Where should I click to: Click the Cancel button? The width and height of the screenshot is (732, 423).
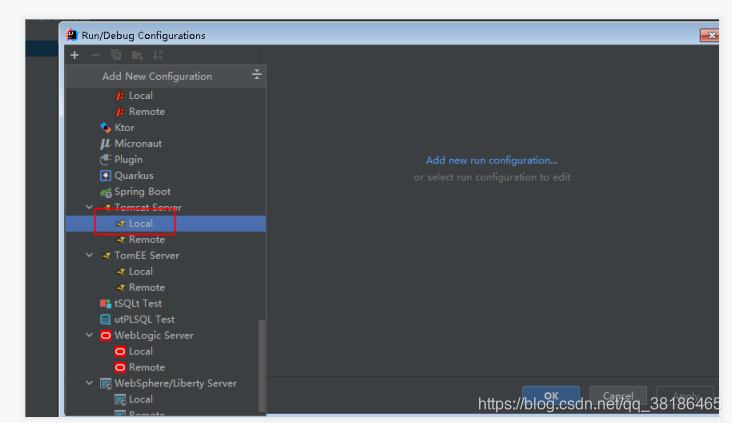[x=618, y=395]
